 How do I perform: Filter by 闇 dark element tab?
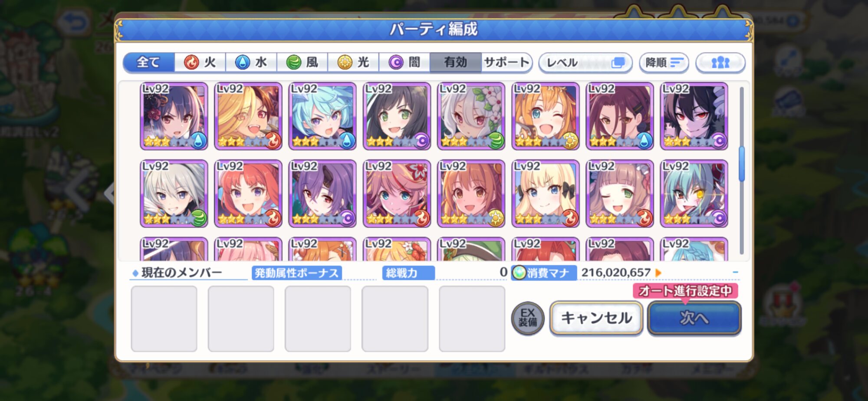click(x=404, y=62)
